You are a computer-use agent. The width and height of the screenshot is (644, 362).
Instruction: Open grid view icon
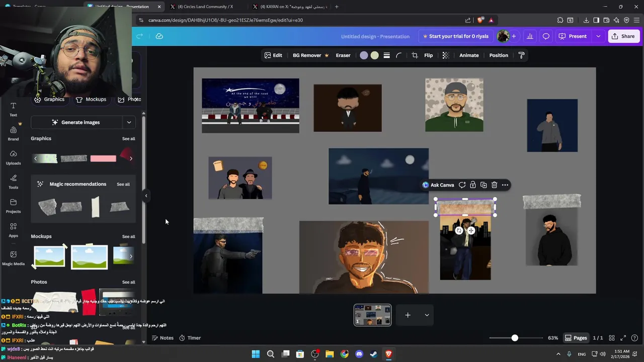tap(612, 338)
